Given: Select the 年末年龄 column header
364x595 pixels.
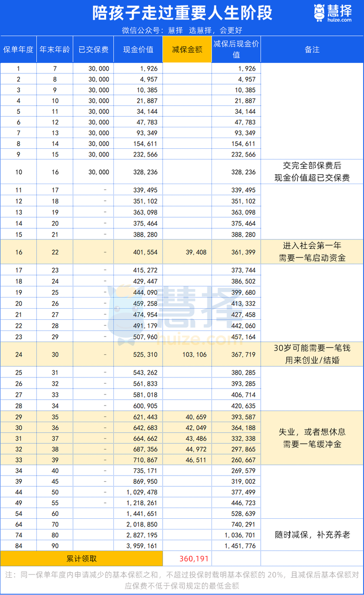Looking at the screenshot, I should click(x=54, y=49).
